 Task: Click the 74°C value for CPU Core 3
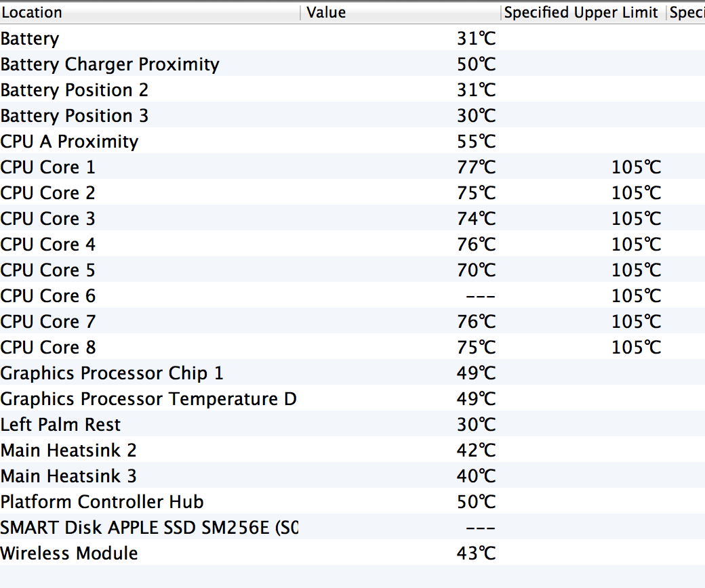coord(476,219)
